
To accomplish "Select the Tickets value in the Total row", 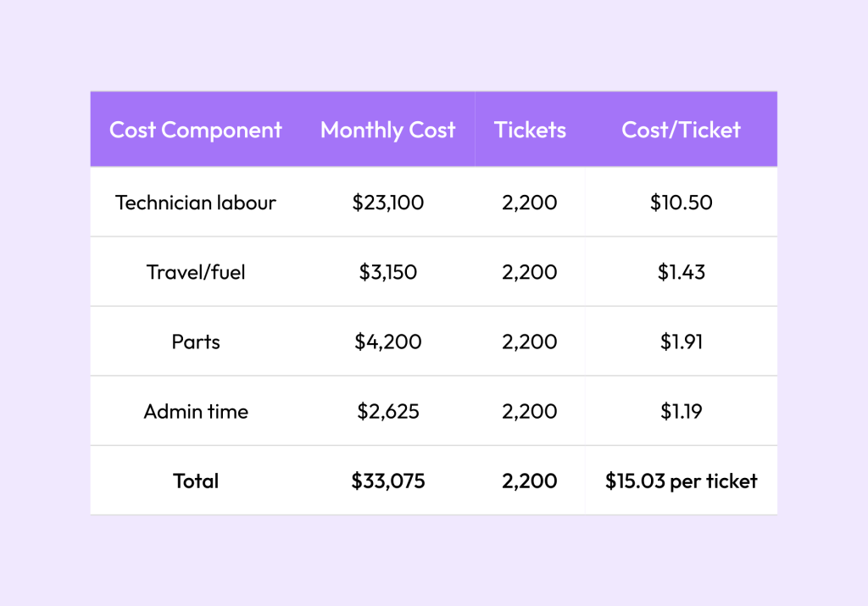I will pos(530,481).
